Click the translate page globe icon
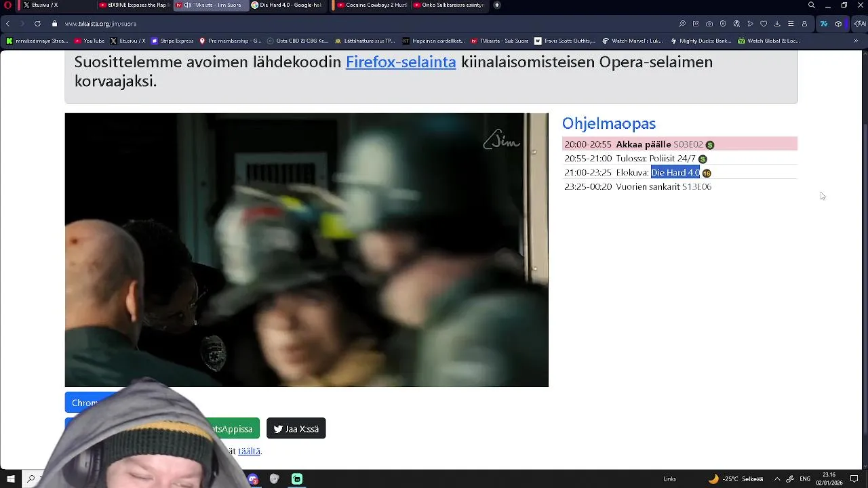This screenshot has height=488, width=868. (736, 24)
